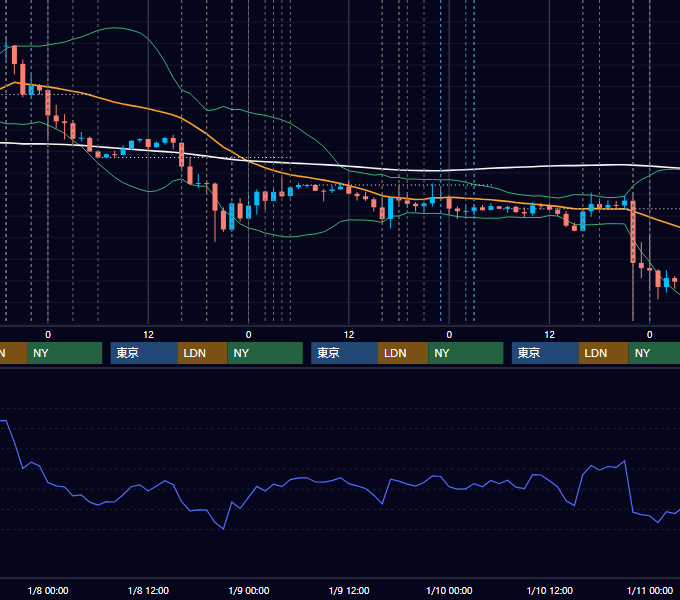Image resolution: width=680 pixels, height=600 pixels.
Task: Click the 1/10 00:00 date label
Action: (x=449, y=590)
